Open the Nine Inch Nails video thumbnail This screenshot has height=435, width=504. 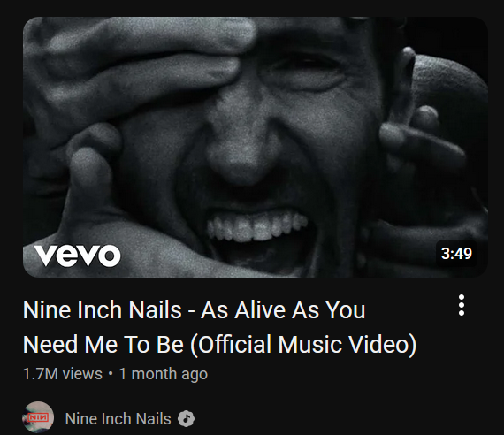[256, 147]
